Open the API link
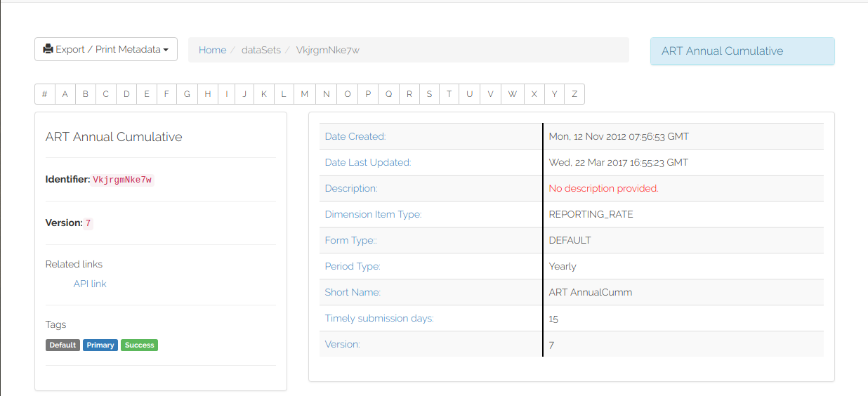868x396 pixels. (x=90, y=284)
